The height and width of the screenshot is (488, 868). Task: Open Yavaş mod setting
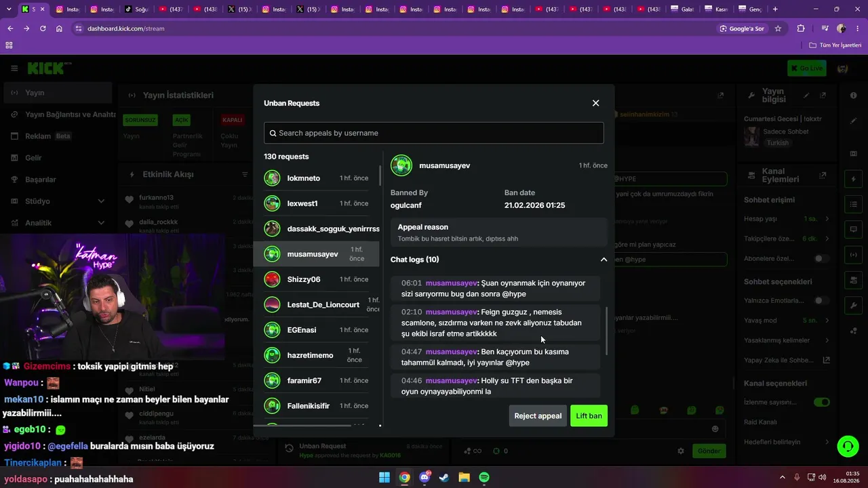[x=787, y=321]
